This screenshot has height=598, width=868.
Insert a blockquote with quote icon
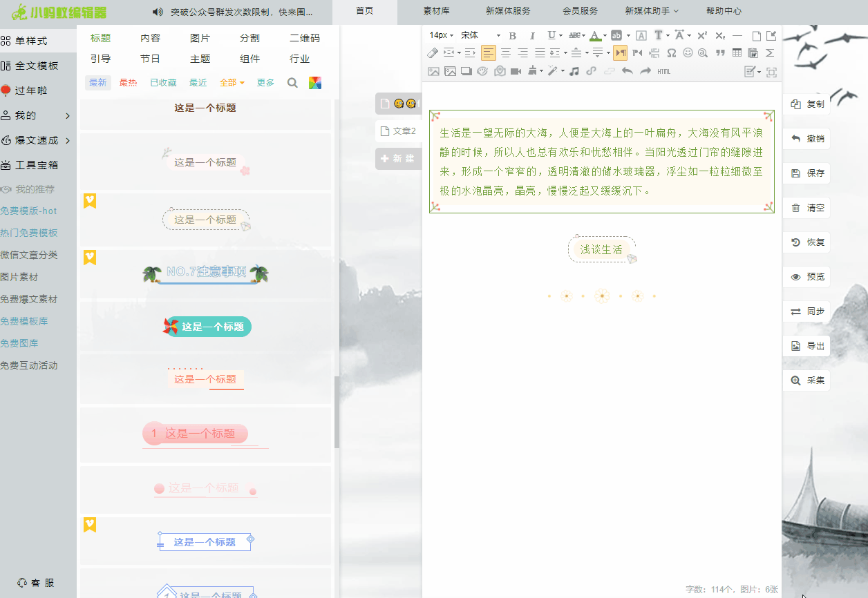tap(720, 53)
